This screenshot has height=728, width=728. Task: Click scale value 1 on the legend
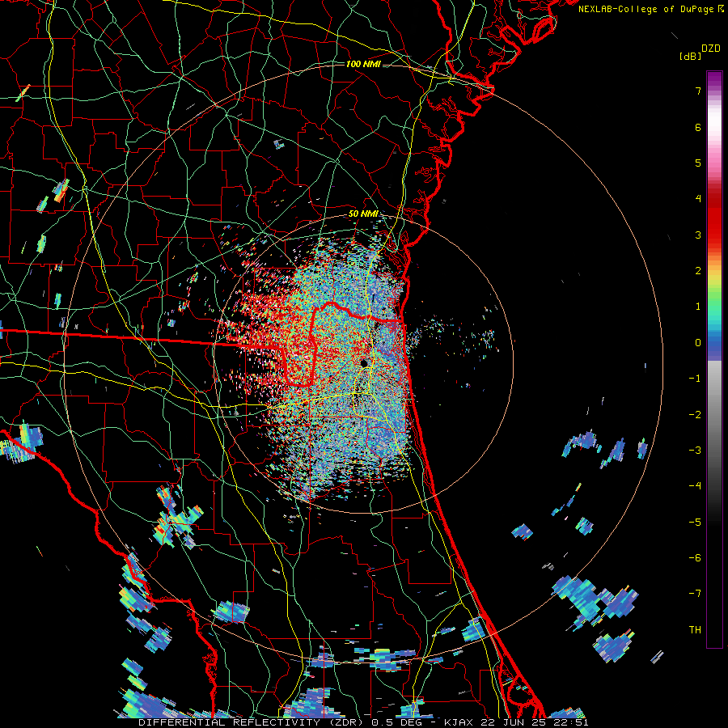click(x=698, y=307)
